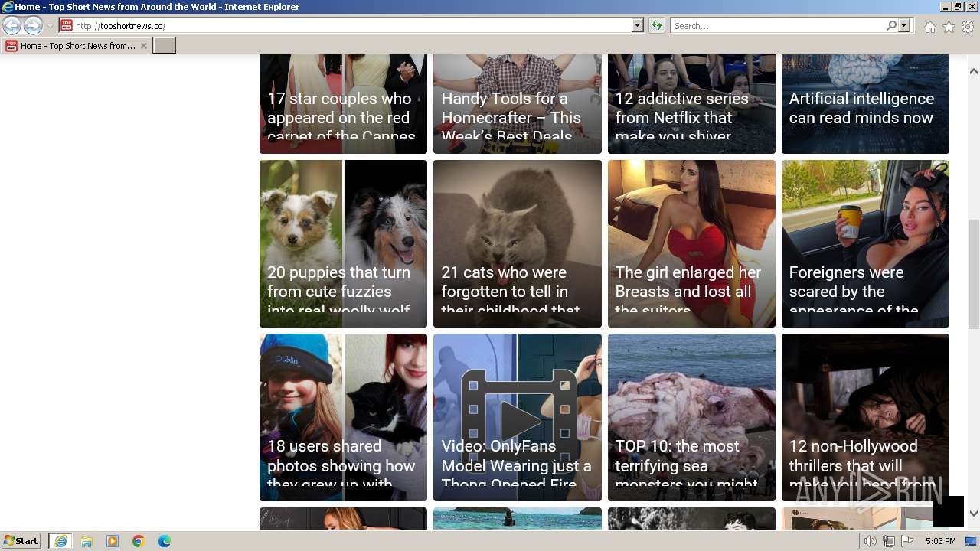Click the Action Center flag icon
Viewport: 980px width, 551px height.
point(906,541)
